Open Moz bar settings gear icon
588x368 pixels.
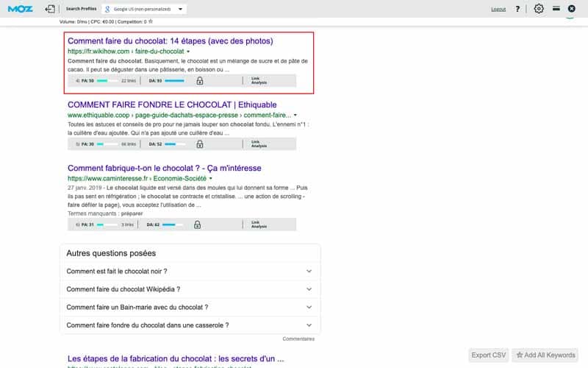click(x=539, y=8)
